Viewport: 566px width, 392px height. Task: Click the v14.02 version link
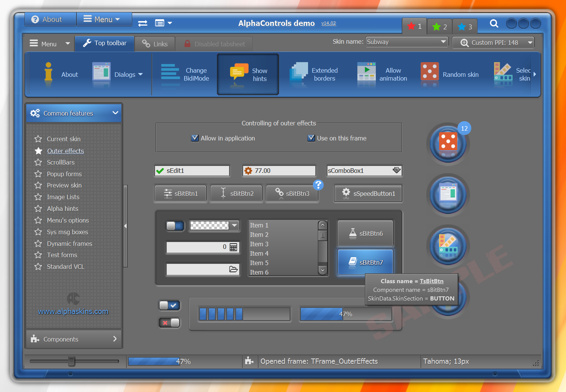click(x=328, y=23)
